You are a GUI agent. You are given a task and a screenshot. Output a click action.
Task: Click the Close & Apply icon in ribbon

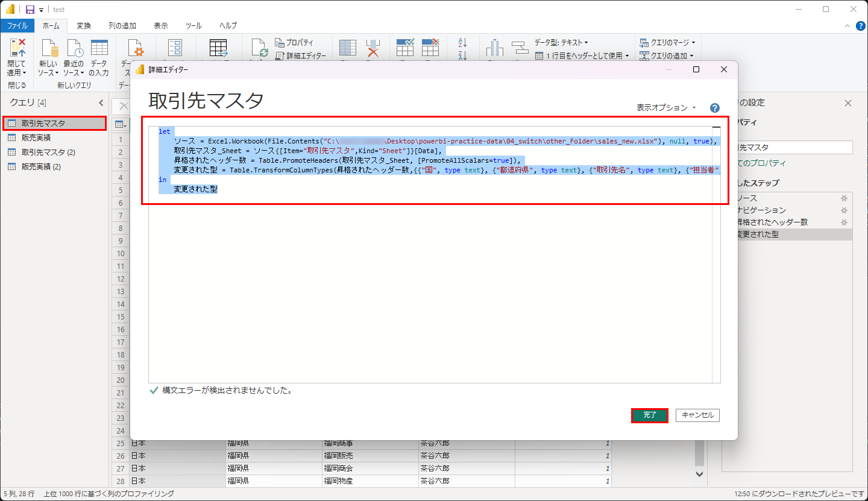pos(17,48)
